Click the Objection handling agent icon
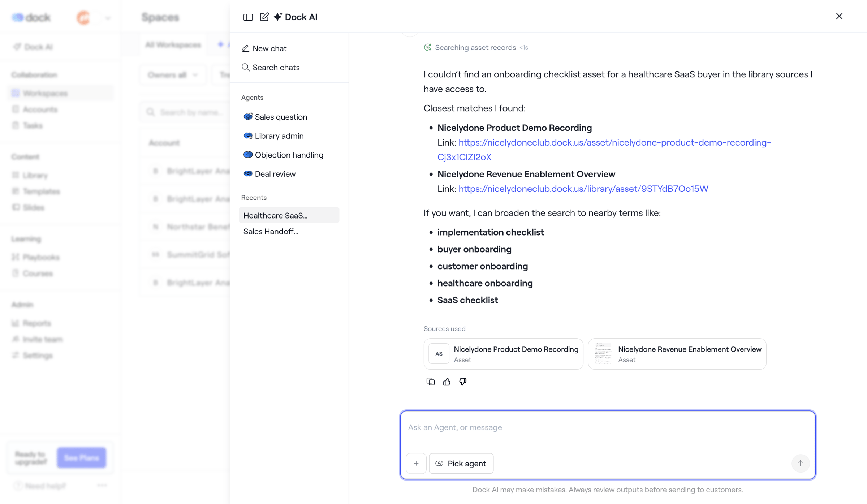The height and width of the screenshot is (504, 867). (248, 155)
